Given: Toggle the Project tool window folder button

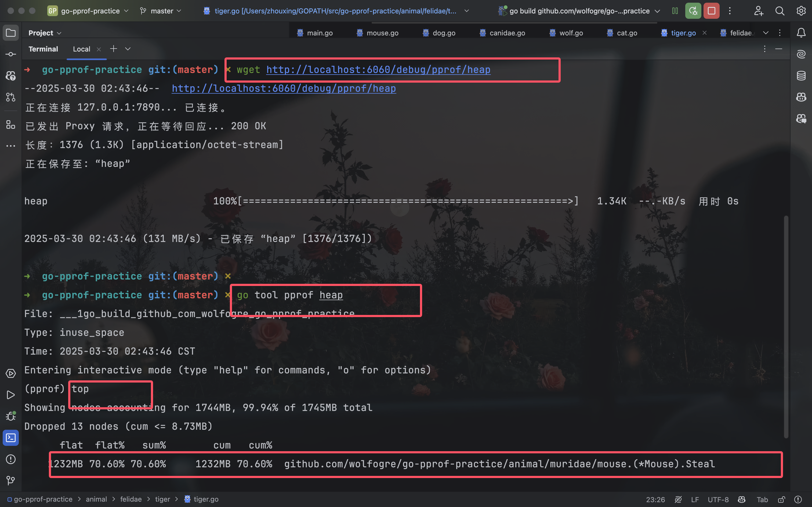Looking at the screenshot, I should [11, 32].
